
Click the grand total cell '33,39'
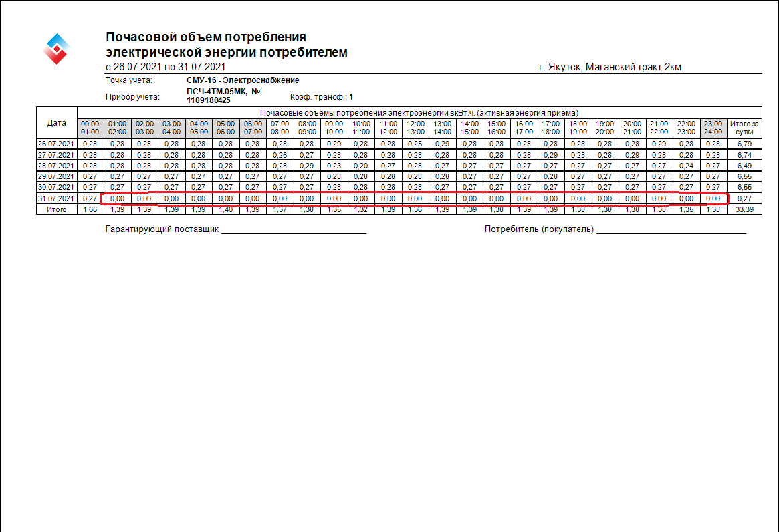coord(744,210)
